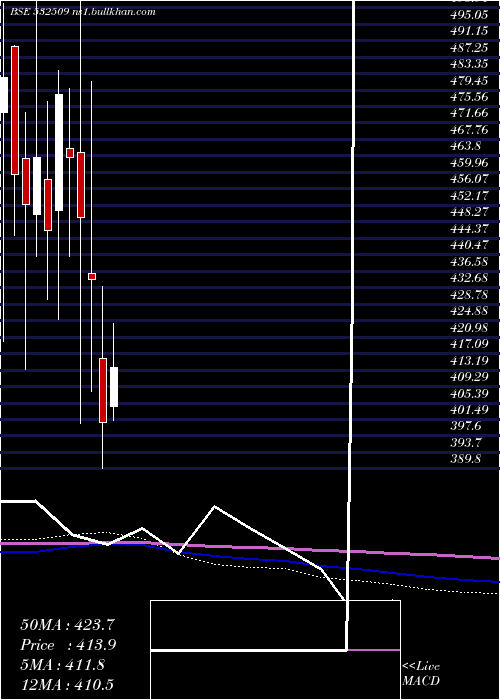The image size is (500, 700).
Task: Click the tallest red candle near 487
Action: coord(15,110)
